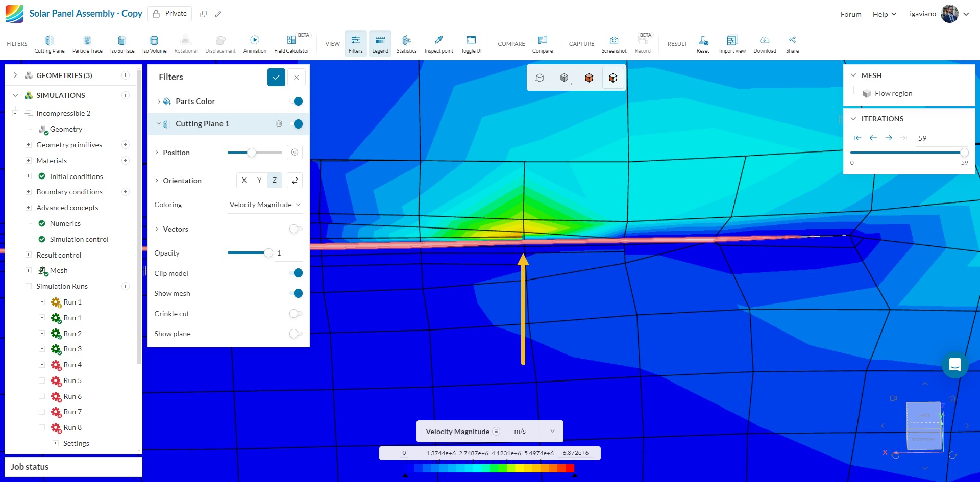Select Run 3 in simulation tree

click(x=72, y=349)
